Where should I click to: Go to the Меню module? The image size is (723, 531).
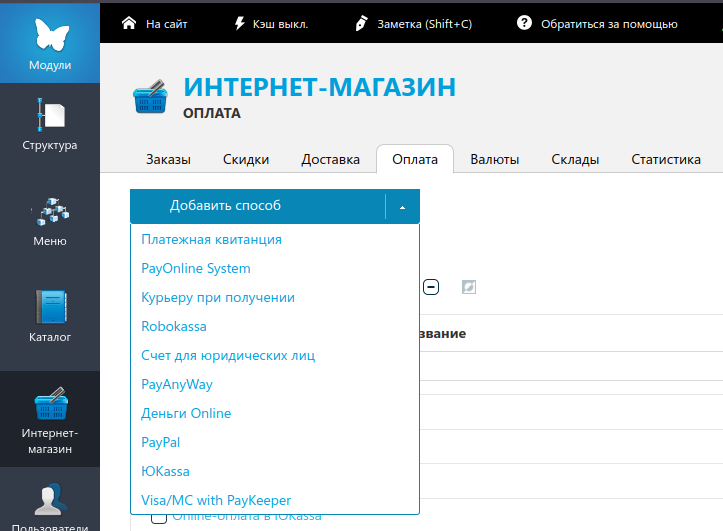[50, 221]
